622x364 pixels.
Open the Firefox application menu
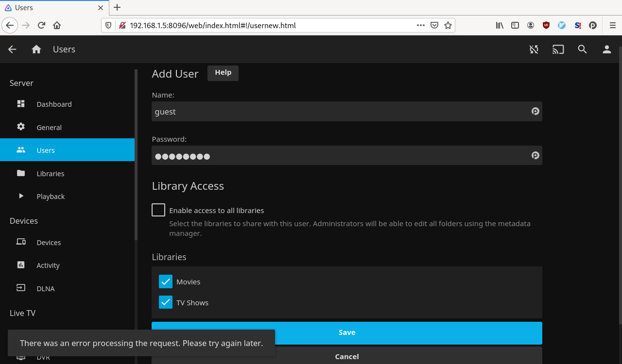point(612,25)
